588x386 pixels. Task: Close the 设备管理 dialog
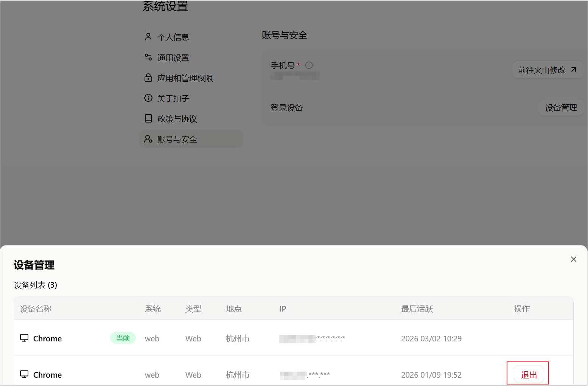pyautogui.click(x=574, y=259)
